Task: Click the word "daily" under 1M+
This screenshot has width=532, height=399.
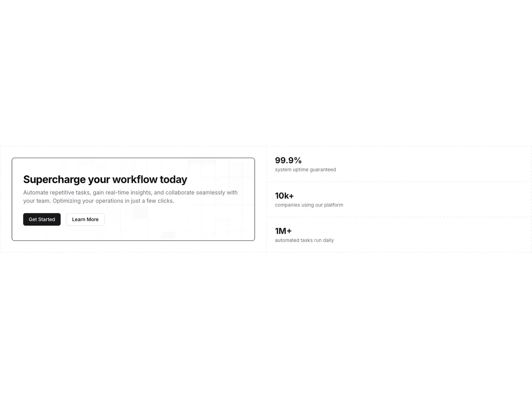Action: tap(329, 241)
